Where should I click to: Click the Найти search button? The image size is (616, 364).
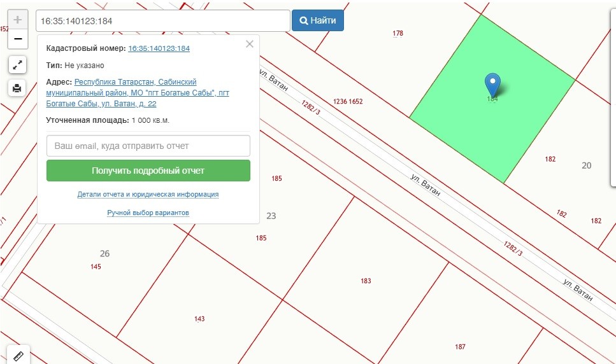coord(318,20)
